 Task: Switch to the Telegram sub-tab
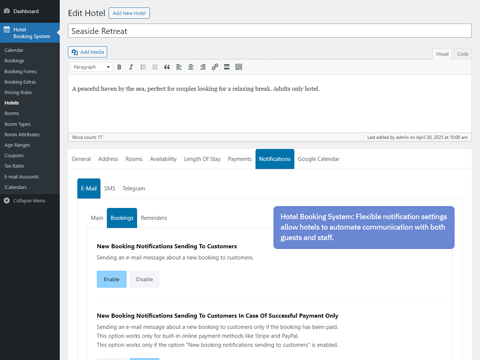134,188
